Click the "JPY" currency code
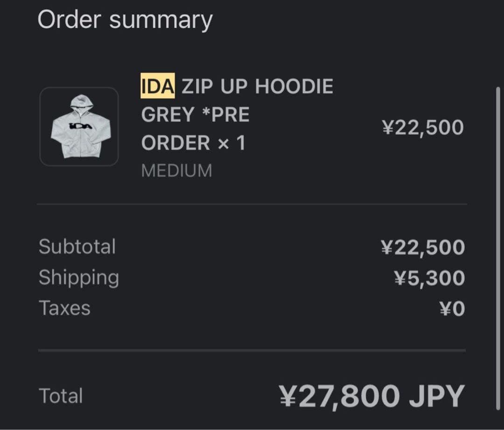Image resolution: width=504 pixels, height=430 pixels. coord(436,395)
